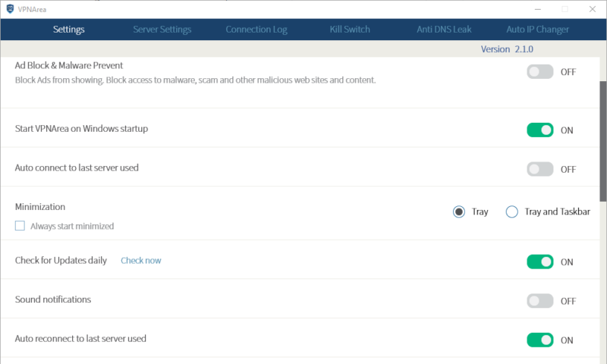This screenshot has height=364, width=607.
Task: Select the Anti DNS Leak tab
Action: (x=444, y=30)
